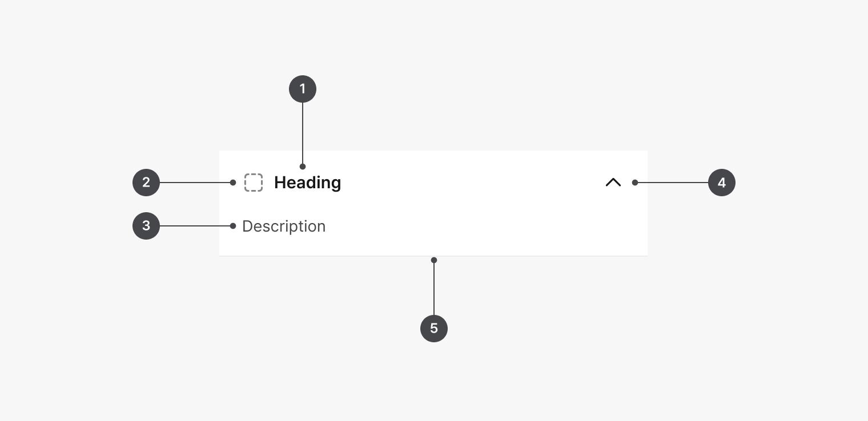Click the number 2 callout badge
The height and width of the screenshot is (421, 868).
coord(146,183)
